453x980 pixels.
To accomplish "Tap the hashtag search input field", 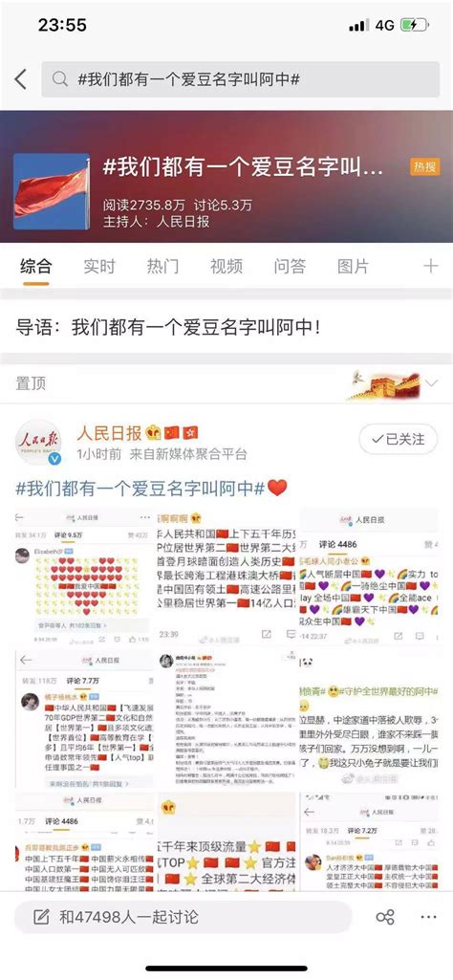I will [241, 79].
